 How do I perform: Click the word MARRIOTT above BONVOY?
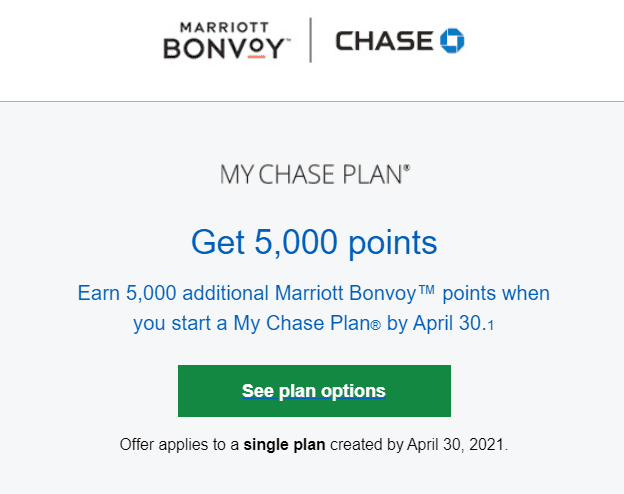(224, 27)
